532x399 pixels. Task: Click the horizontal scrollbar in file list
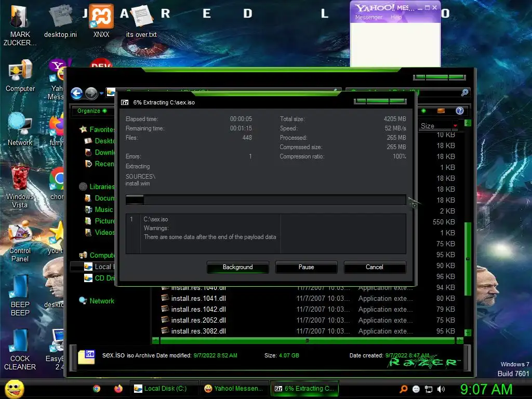(x=308, y=340)
